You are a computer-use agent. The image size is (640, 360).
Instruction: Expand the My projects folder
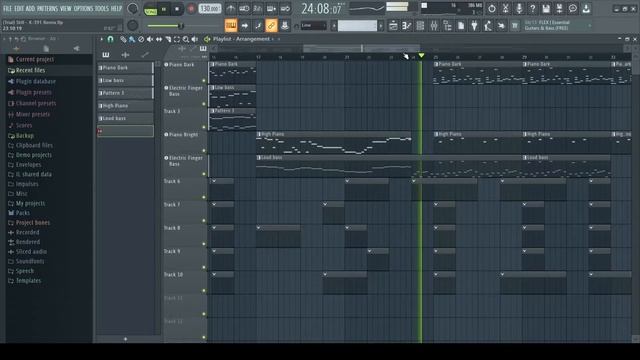(30, 203)
